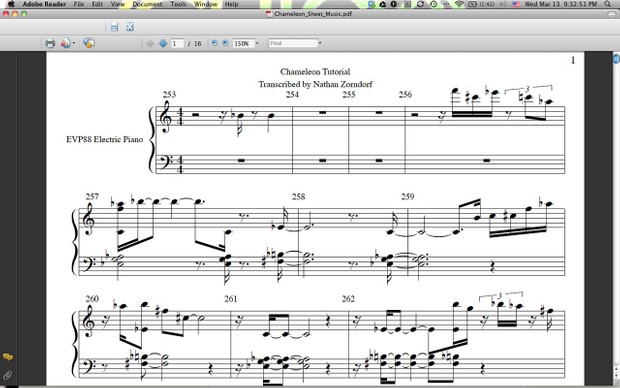
Task: Click the page number field
Action: 177,43
